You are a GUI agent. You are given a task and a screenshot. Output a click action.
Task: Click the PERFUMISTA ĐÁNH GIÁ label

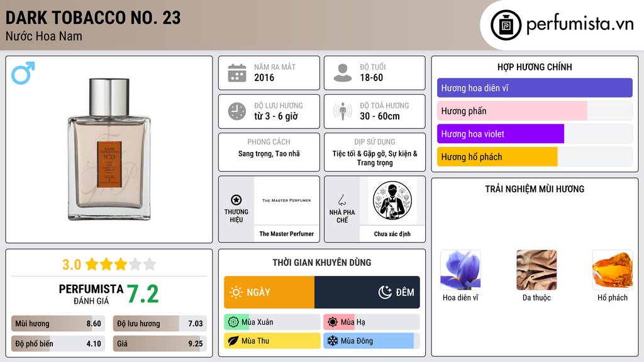pos(91,294)
